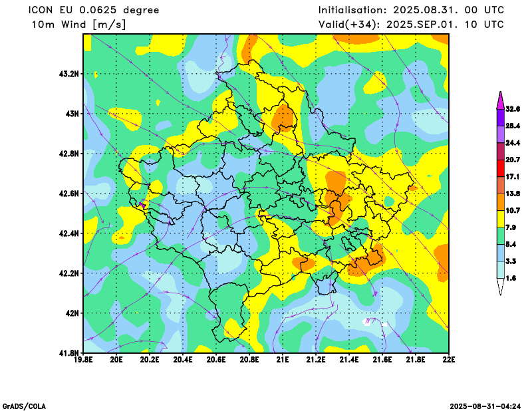Click the magenta arrow atop the color legend
This screenshot has width=532, height=411.
pos(500,99)
